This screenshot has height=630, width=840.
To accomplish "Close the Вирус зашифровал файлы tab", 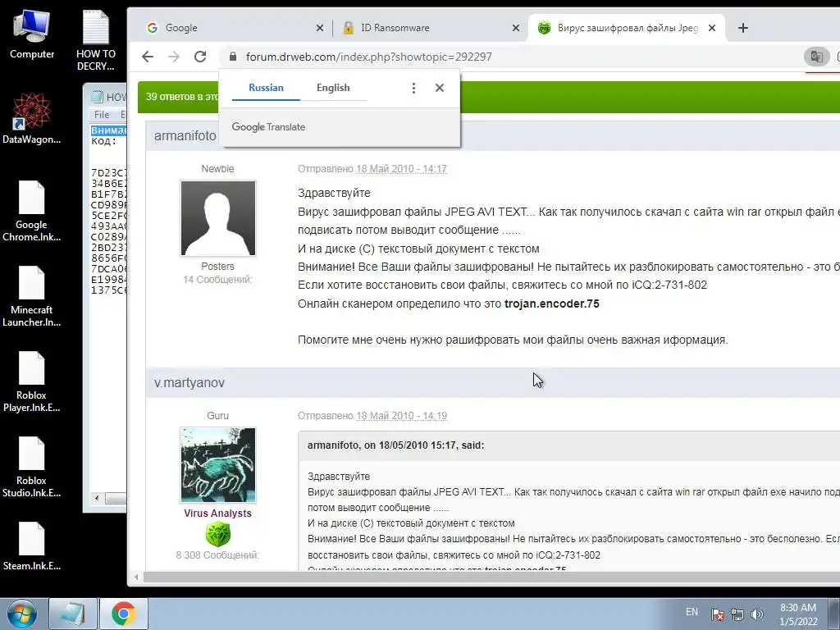I will click(x=712, y=28).
